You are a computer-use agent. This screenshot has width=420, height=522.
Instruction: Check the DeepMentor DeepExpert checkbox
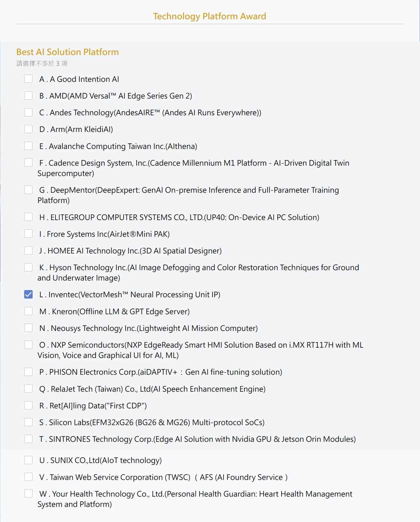pos(28,190)
